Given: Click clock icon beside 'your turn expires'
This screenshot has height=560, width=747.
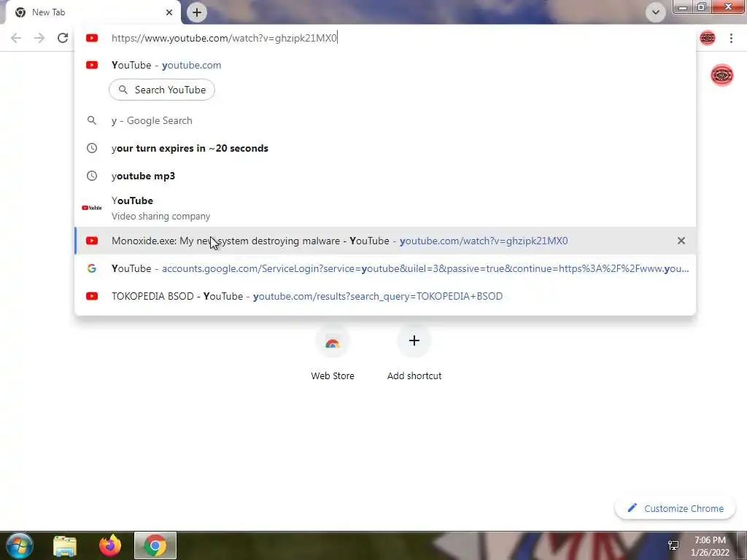Looking at the screenshot, I should coord(92,148).
